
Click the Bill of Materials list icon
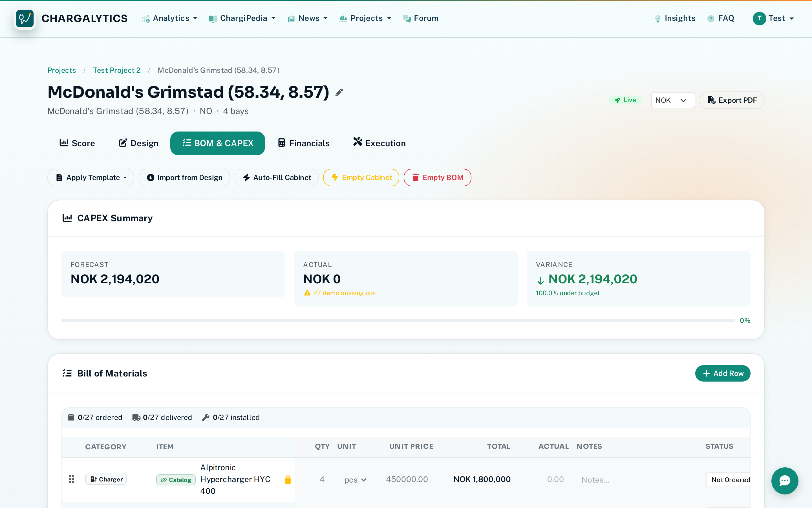(x=67, y=373)
